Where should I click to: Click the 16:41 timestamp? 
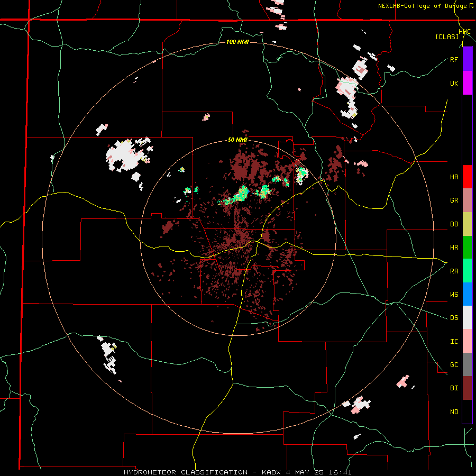coord(341,472)
